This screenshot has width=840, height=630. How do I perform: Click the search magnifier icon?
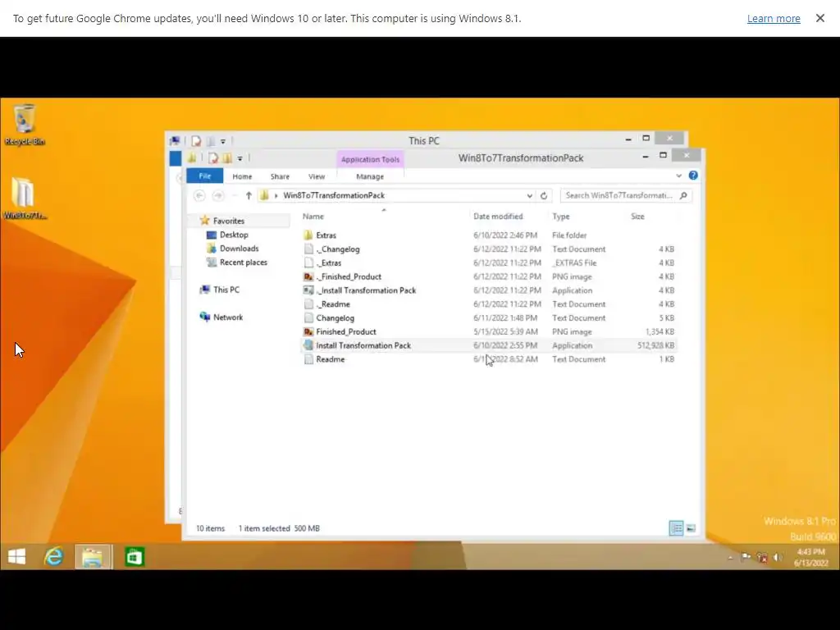coord(683,195)
